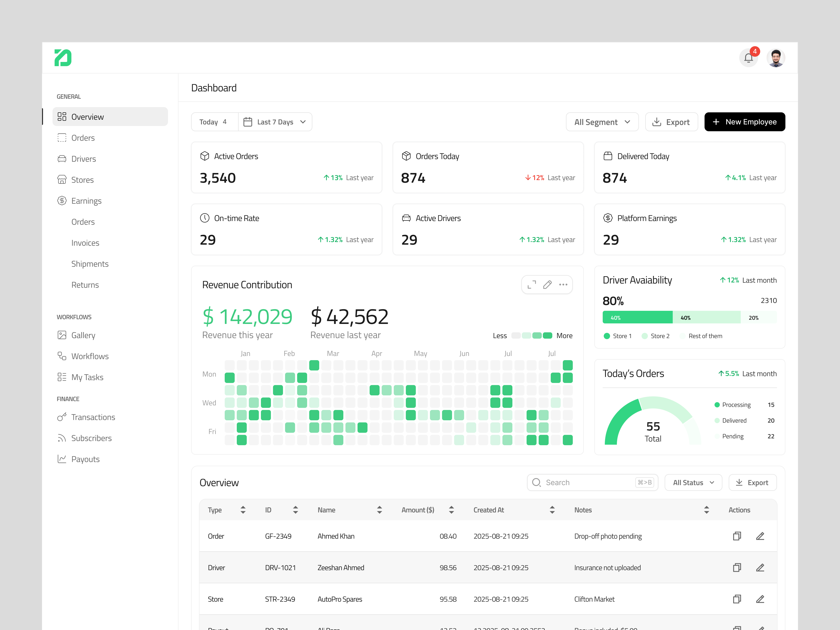Click the top Export button
The image size is (840, 630).
(671, 122)
